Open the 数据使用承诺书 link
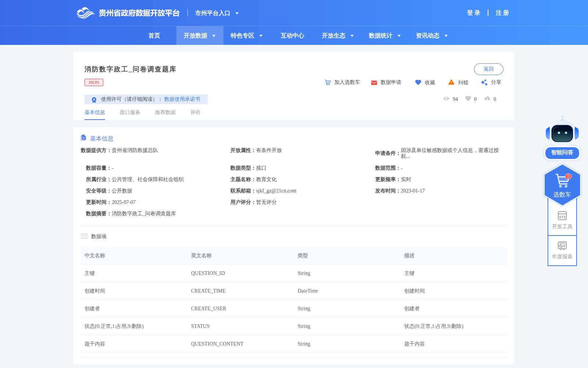Viewport: 588px width, 368px height. click(182, 99)
